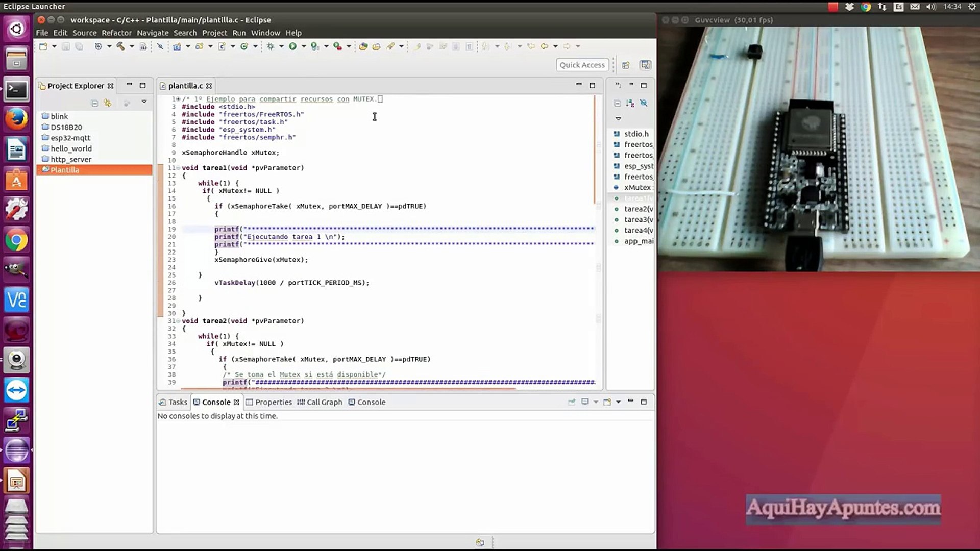
Task: Switch to the Properties tab
Action: (x=269, y=402)
